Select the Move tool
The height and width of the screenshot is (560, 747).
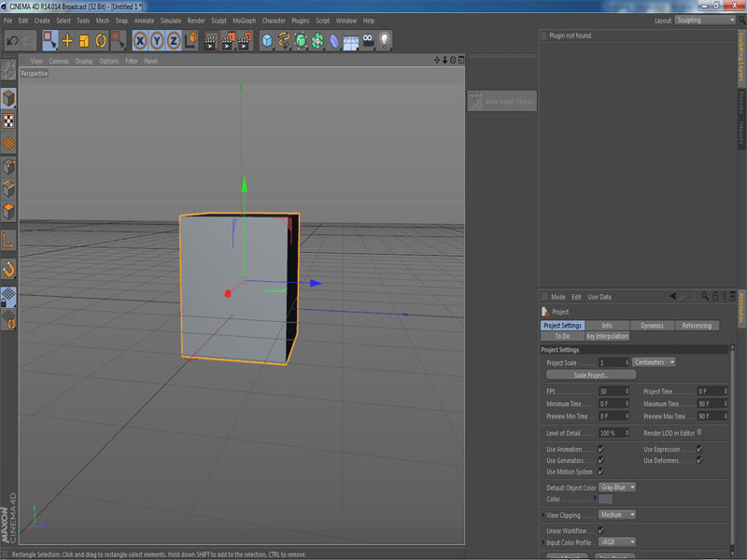point(67,40)
